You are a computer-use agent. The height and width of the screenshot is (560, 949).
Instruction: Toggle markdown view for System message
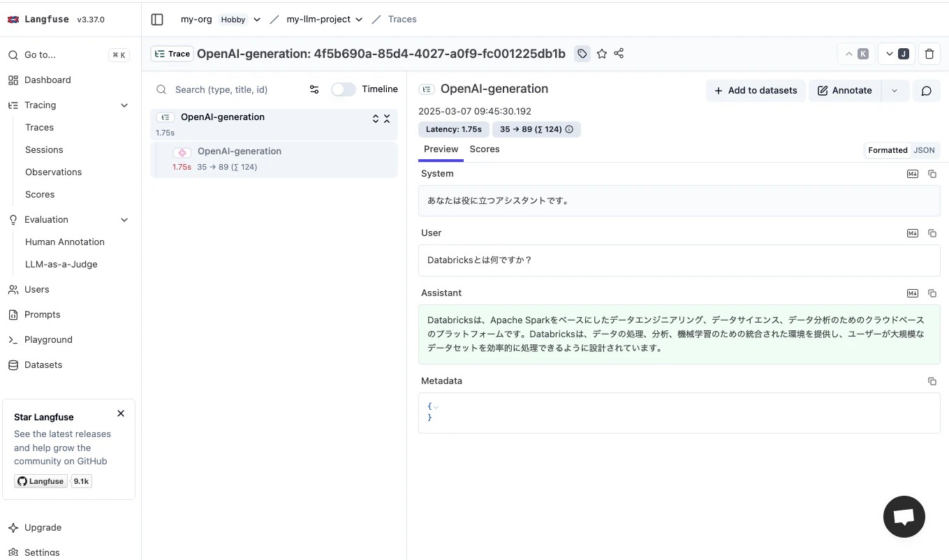tap(913, 174)
